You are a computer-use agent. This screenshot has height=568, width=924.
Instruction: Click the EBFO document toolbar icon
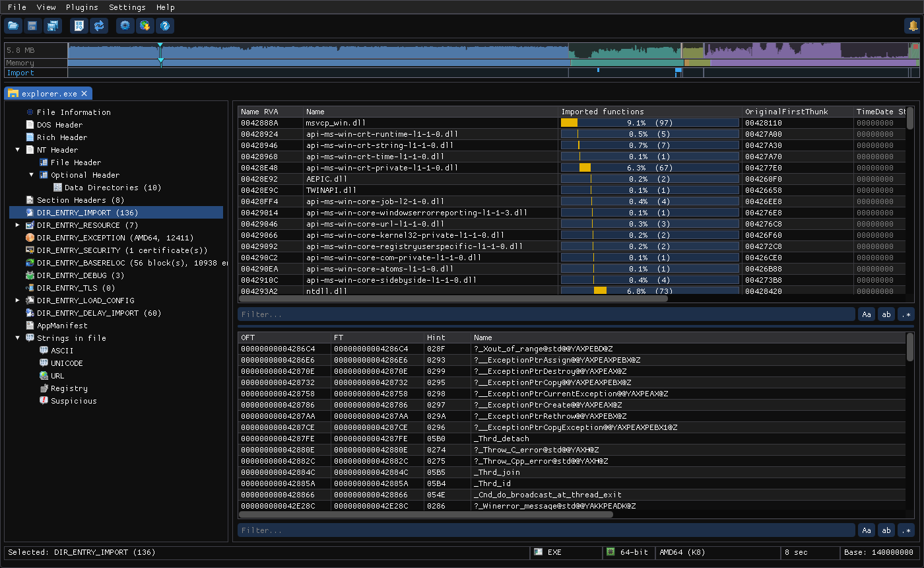(x=79, y=26)
